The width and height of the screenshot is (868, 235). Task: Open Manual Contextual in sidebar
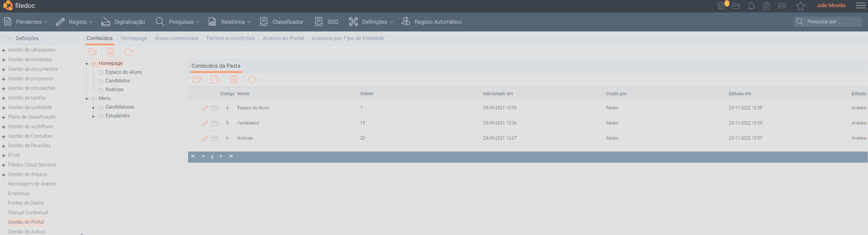[x=28, y=212]
